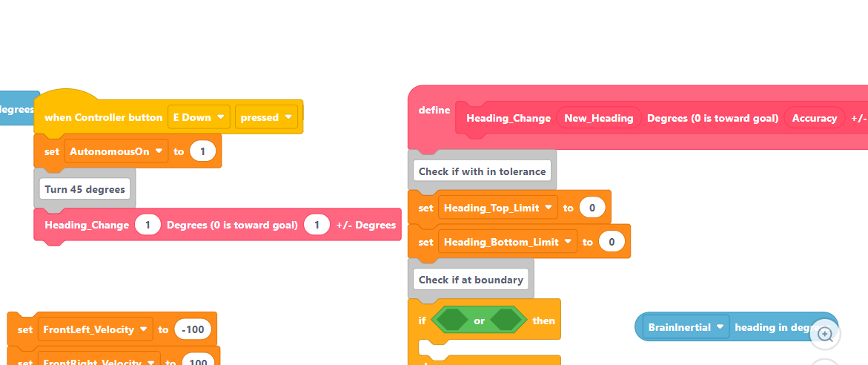
Task: Select the Turn 45 degrees comment block
Action: (x=85, y=189)
